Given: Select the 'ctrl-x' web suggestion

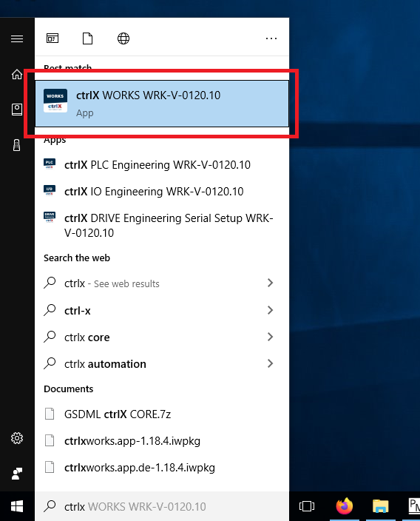Looking at the screenshot, I should [162, 310].
